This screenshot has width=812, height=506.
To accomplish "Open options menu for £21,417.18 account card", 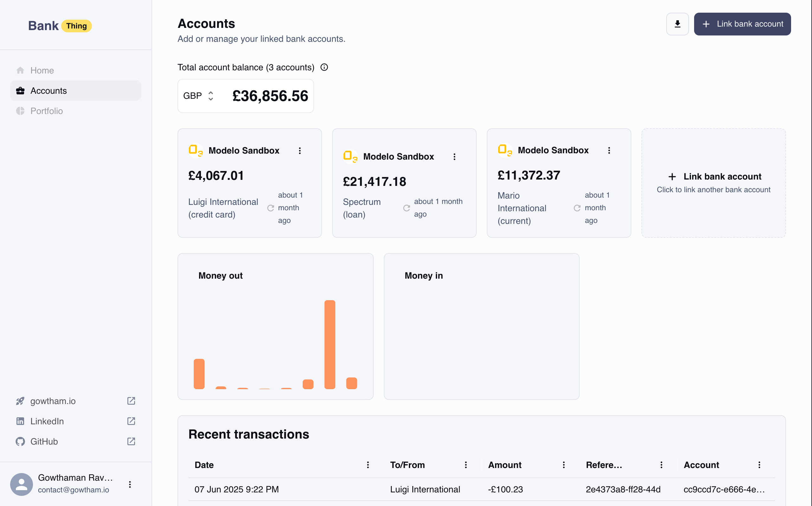I will tap(454, 157).
